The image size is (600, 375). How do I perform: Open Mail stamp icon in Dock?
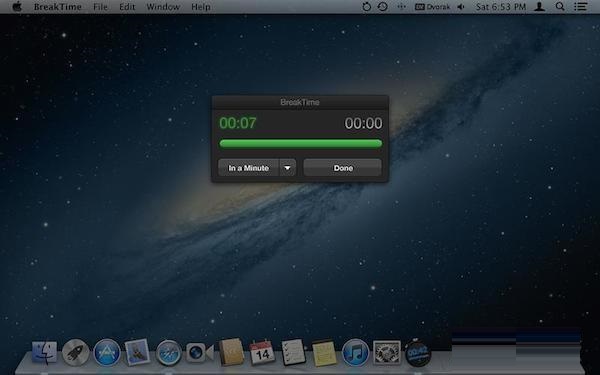(137, 352)
